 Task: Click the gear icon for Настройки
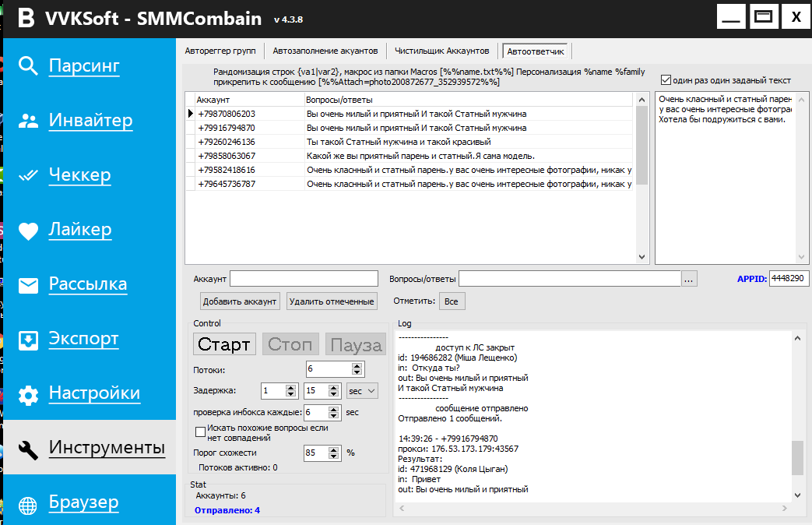[x=29, y=394]
